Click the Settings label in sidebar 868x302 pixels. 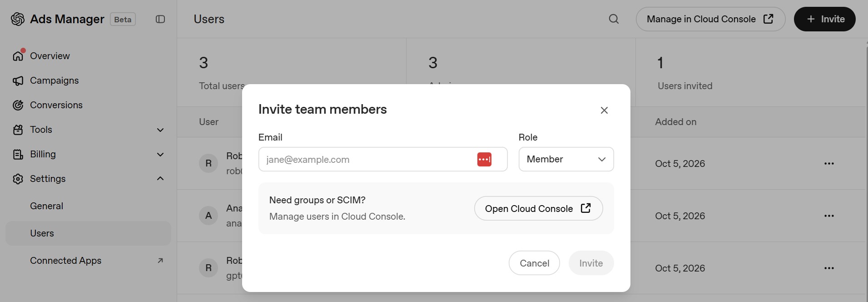coord(48,179)
